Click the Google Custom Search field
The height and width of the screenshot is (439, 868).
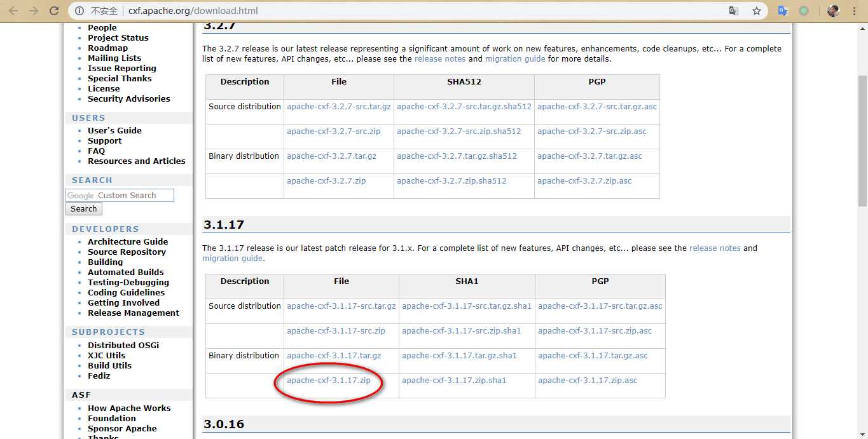pos(120,196)
